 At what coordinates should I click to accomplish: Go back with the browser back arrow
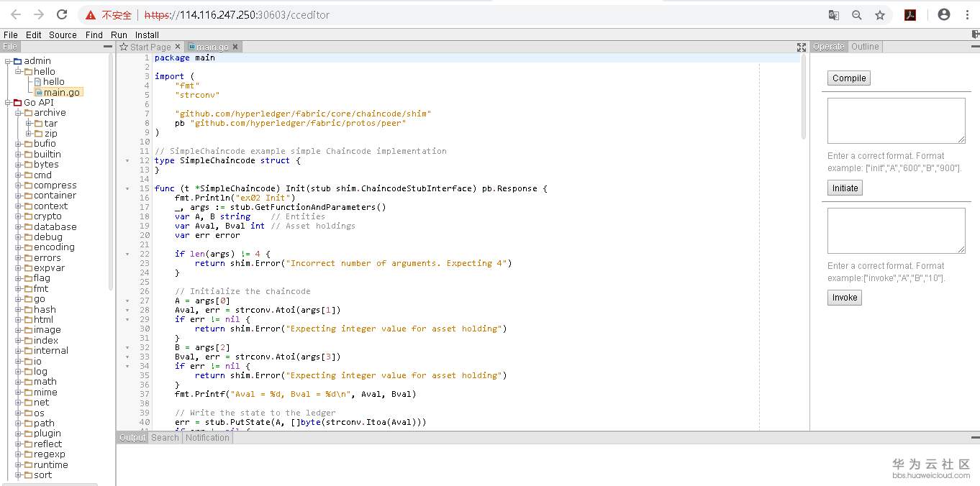[16, 14]
